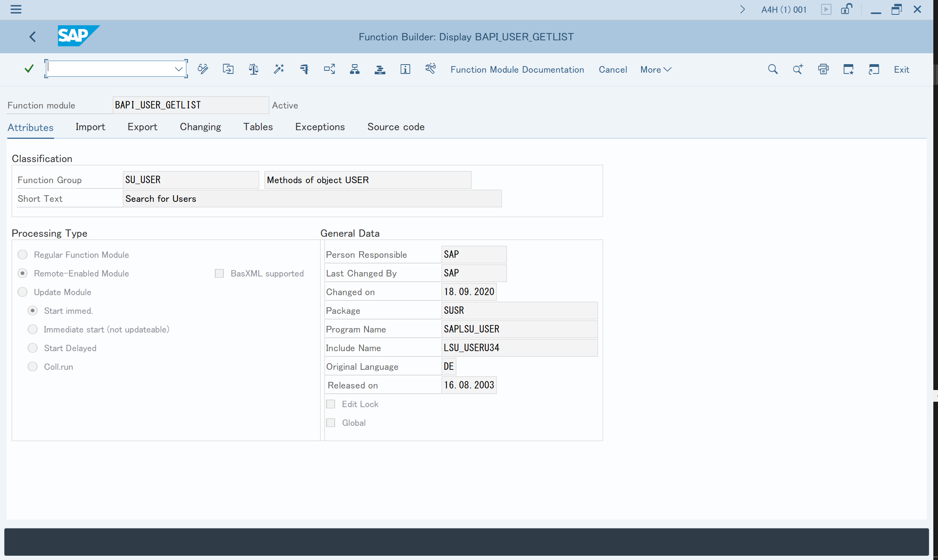The image size is (938, 560).
Task: Click the Cancel button
Action: pos(613,69)
